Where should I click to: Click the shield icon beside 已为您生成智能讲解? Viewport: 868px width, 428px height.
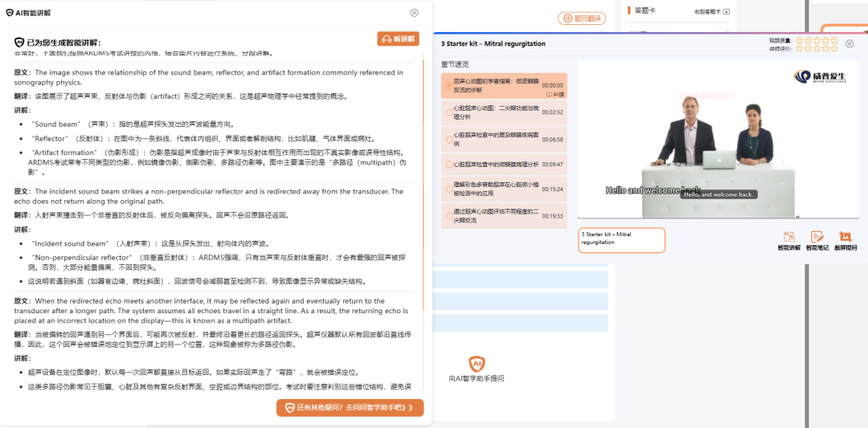(18, 43)
